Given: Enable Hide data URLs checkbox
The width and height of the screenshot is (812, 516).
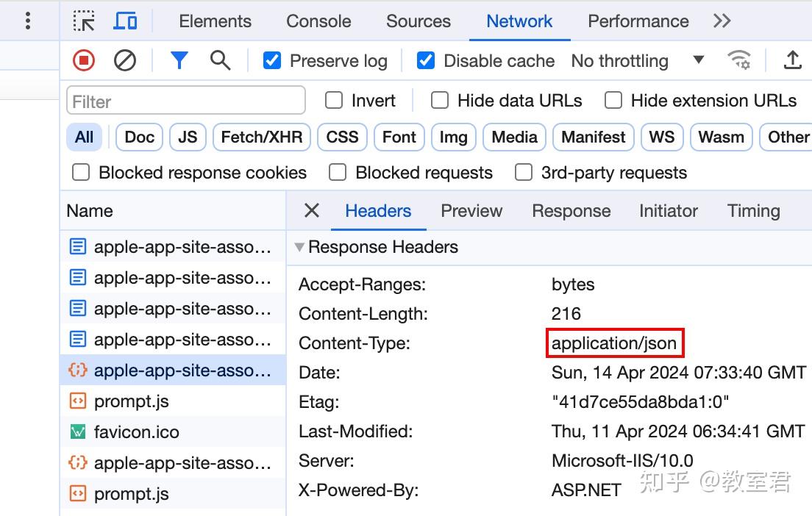Looking at the screenshot, I should tap(440, 100).
